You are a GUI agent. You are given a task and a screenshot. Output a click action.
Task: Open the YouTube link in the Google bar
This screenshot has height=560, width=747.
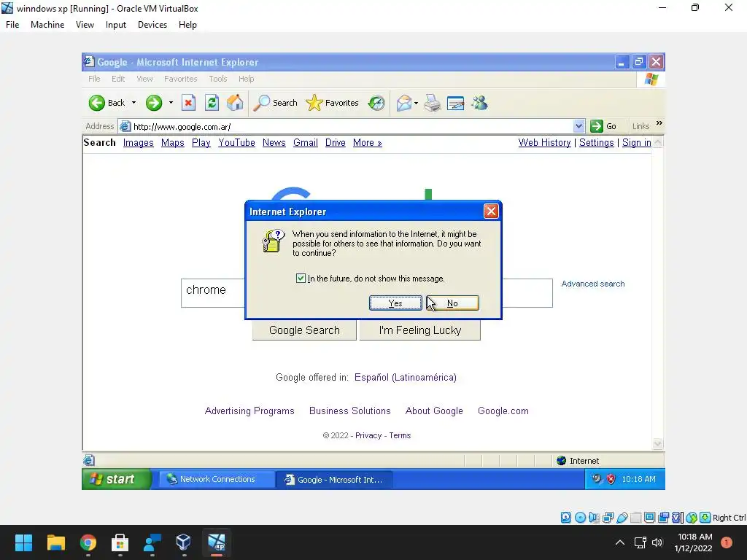[x=237, y=142]
